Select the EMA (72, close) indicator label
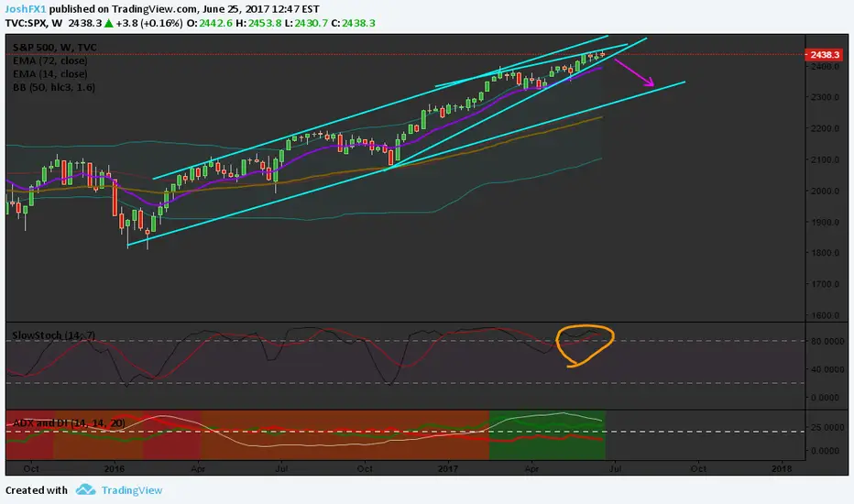 point(50,60)
